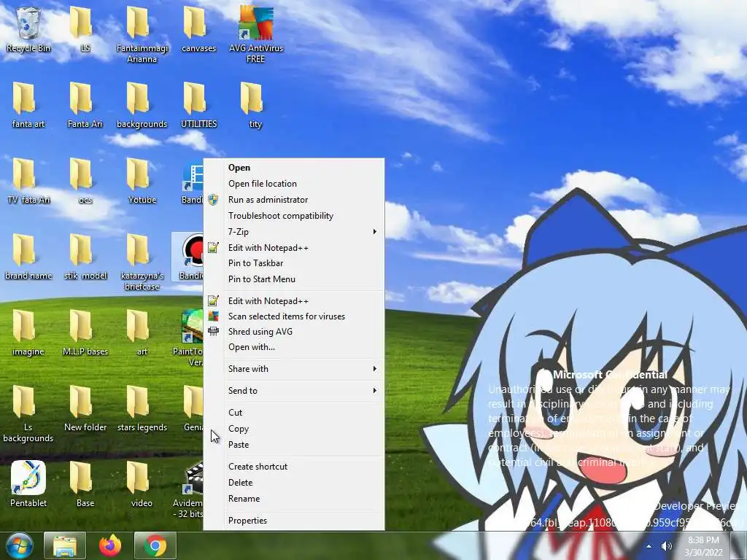Viewport: 747px width, 560px height.
Task: Choose Troubleshoot compatibility
Action: coord(294,216)
